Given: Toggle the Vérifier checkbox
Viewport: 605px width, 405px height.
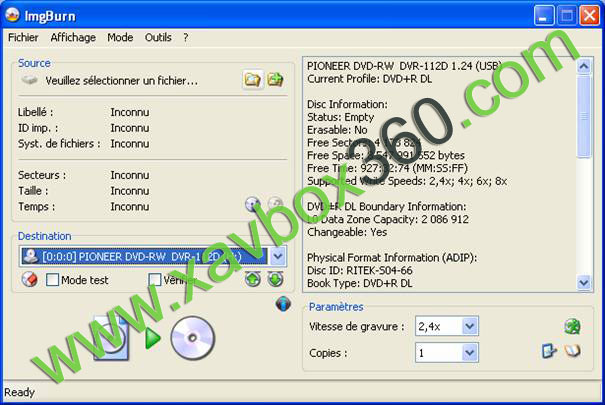Looking at the screenshot, I should [155, 280].
